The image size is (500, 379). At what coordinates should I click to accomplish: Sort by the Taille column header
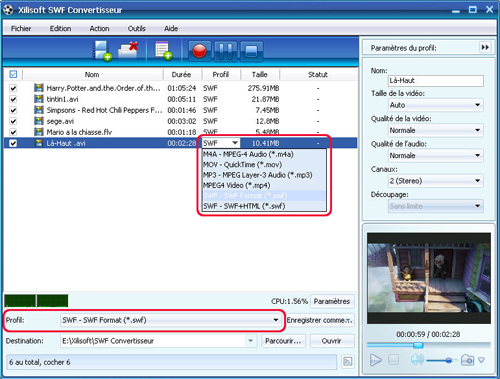[260, 74]
